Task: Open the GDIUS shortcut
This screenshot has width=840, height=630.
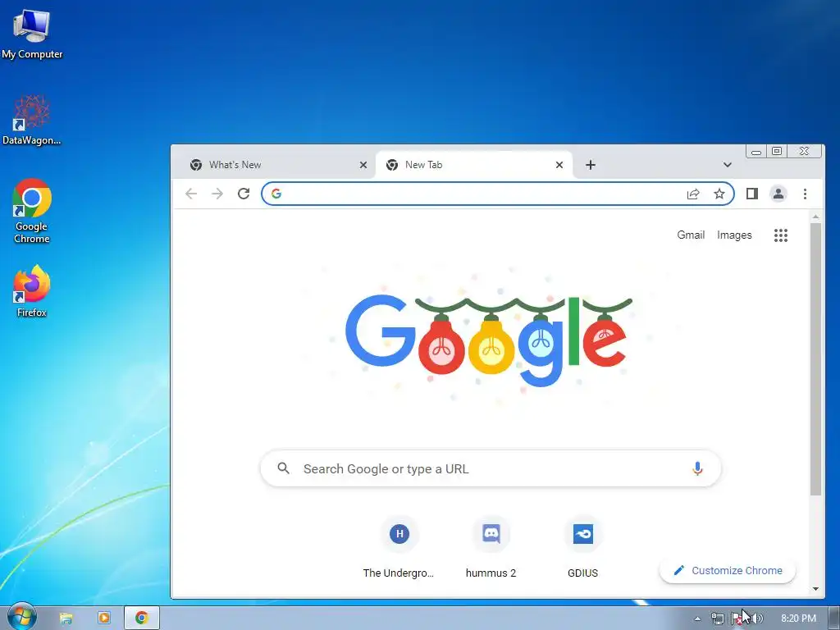Action: [583, 547]
